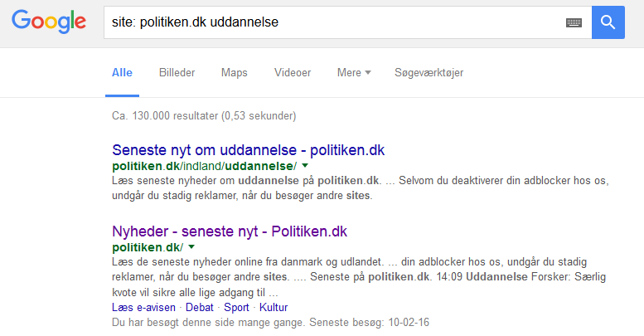Expand the Mere dropdown menu
The width and height of the screenshot is (644, 336).
tap(354, 72)
